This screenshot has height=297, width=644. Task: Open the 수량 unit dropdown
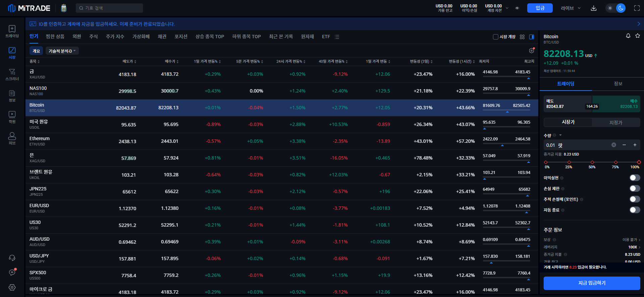click(x=560, y=135)
